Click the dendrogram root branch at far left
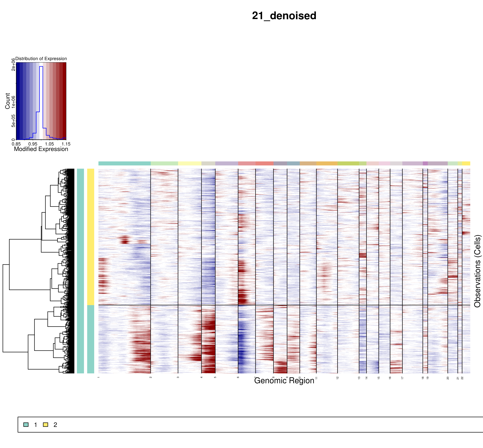Image resolution: width=483 pixels, height=448 pixels. pyautogui.click(x=3, y=308)
